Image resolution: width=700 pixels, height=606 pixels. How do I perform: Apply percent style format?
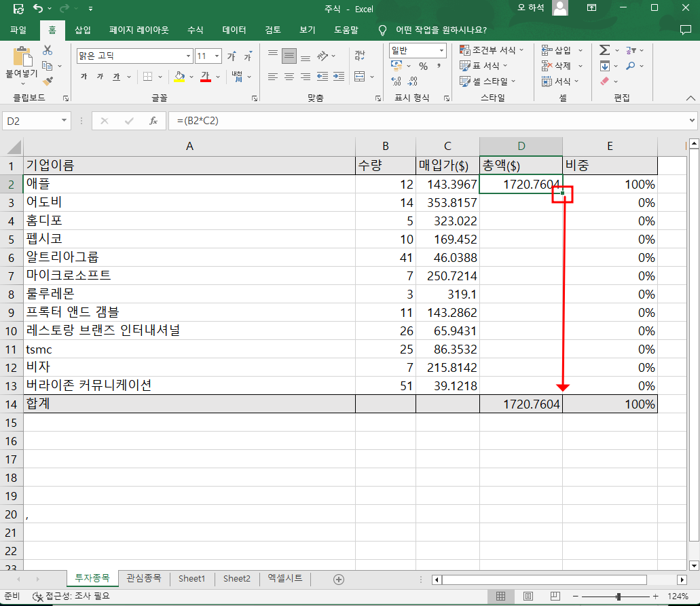423,66
